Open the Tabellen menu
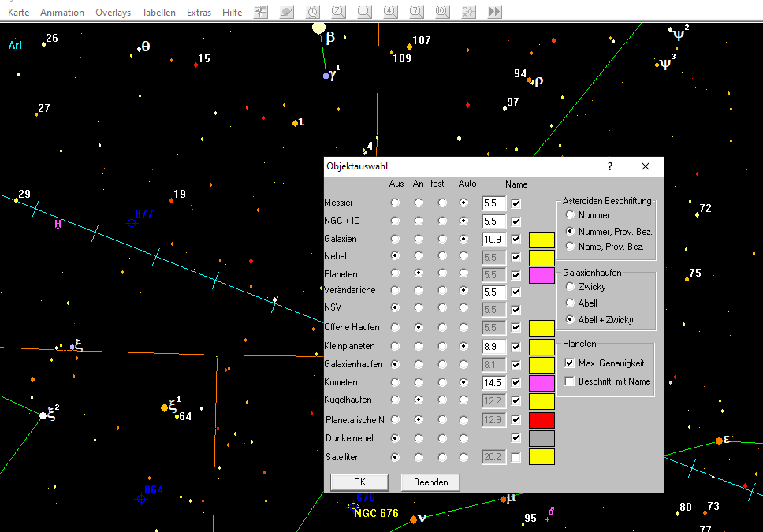The image size is (763, 532). (158, 13)
